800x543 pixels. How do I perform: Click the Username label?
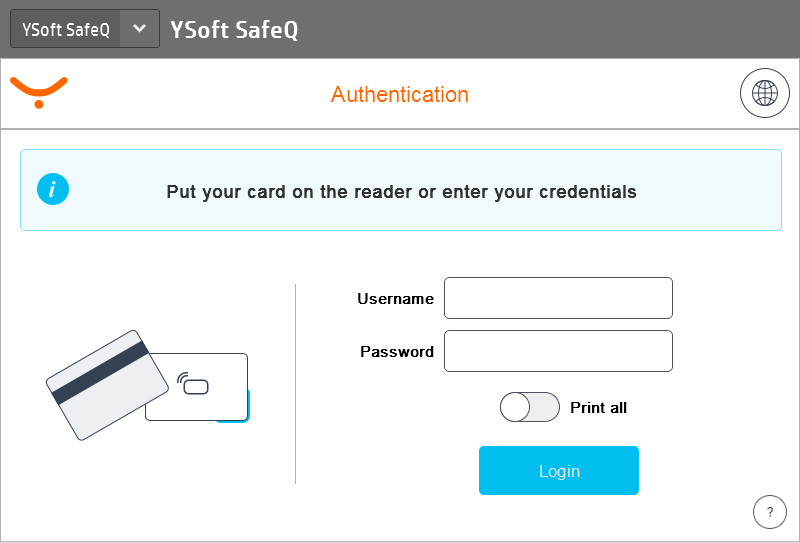point(395,299)
